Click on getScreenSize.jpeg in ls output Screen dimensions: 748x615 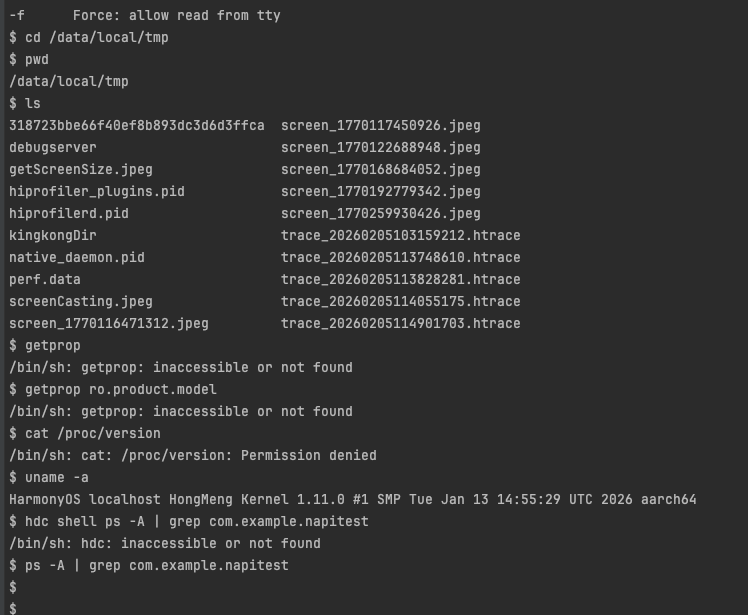81,169
